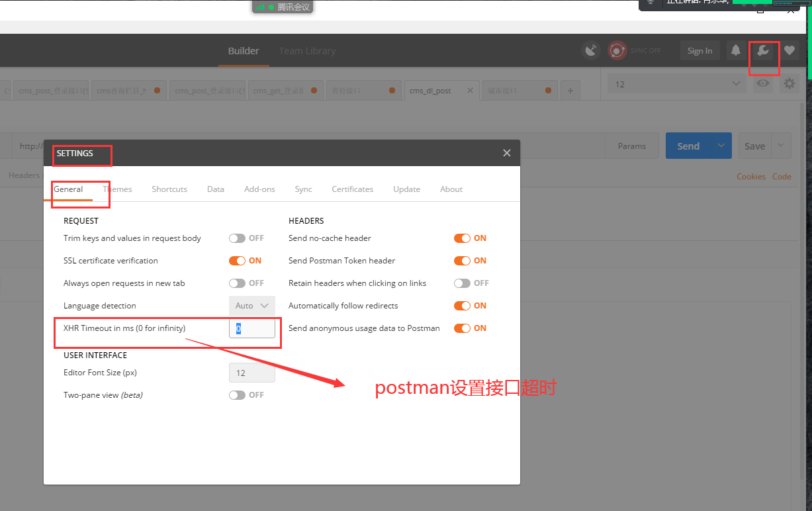Open manage environments gear icon

point(789,84)
